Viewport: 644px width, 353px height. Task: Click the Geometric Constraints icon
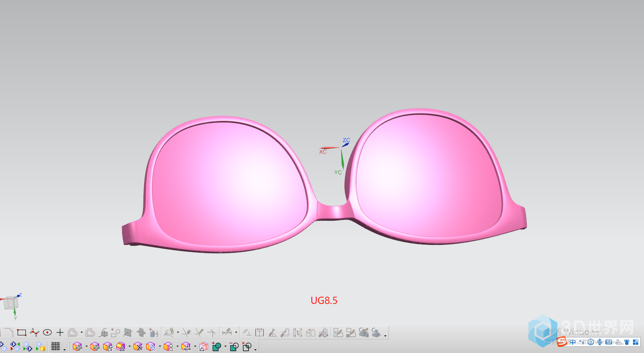coord(247,332)
